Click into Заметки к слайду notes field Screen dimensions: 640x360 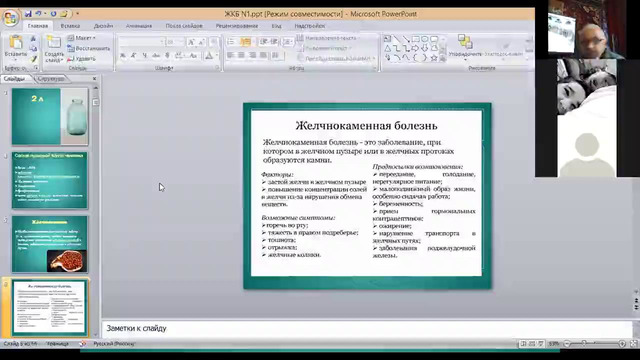pos(367,328)
